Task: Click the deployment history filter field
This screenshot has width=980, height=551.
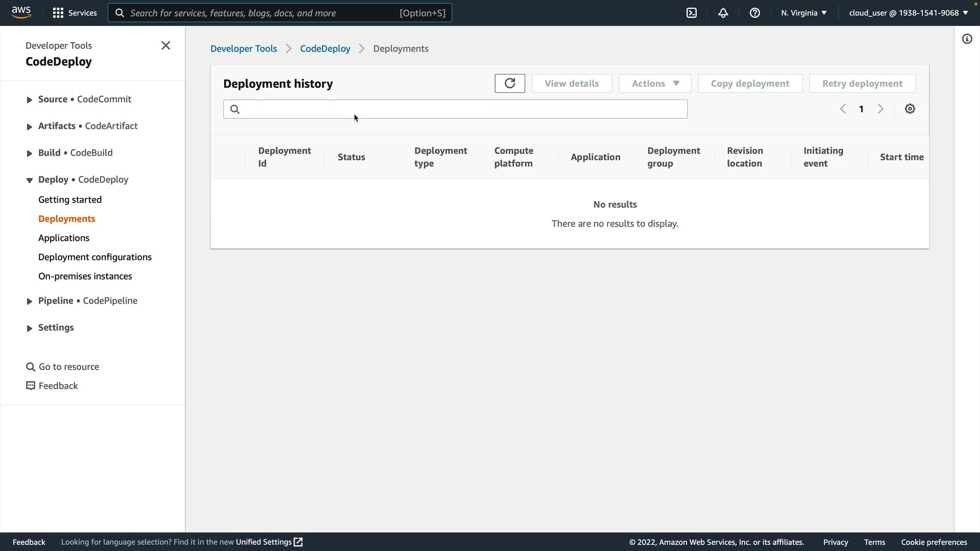Action: (x=459, y=109)
